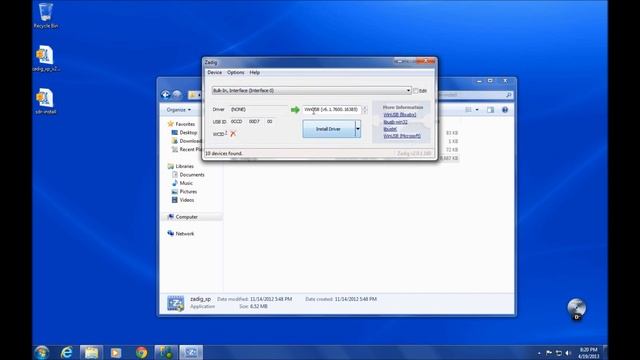Click the taskbar program left of Zadig
The image size is (640, 360).
click(166, 352)
